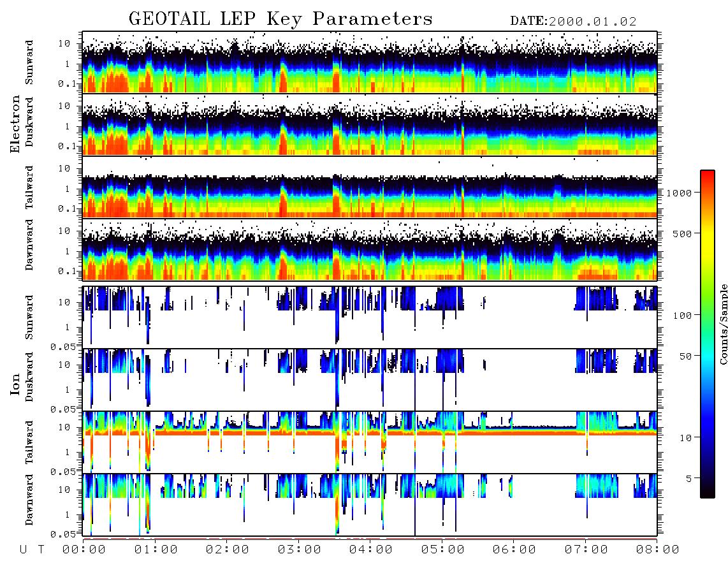Click the Ion Dawnward spectrogram panel
The image size is (728, 561).
tap(370, 504)
